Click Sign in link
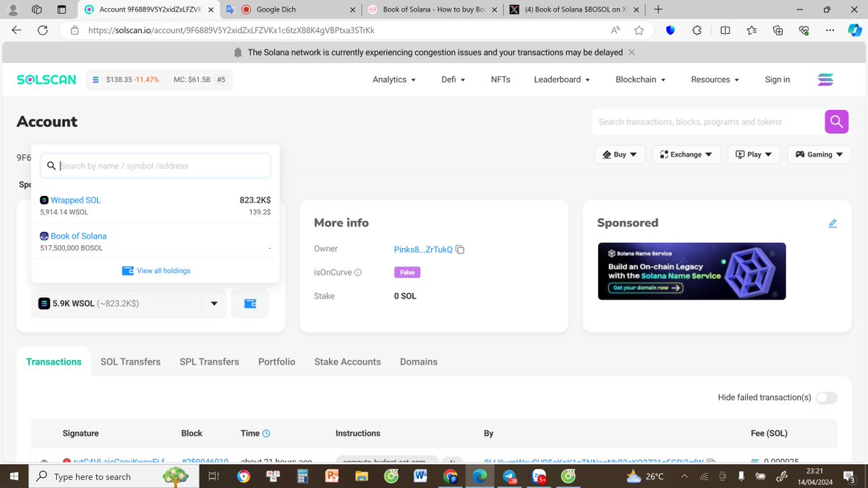Screen dimensions: 868x488 click(777, 80)
